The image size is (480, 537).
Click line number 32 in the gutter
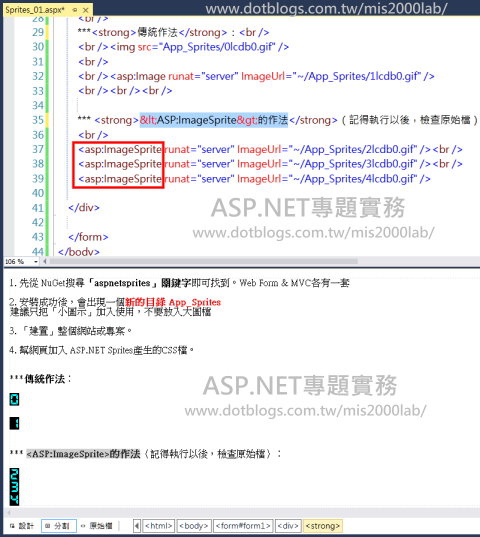(x=38, y=76)
